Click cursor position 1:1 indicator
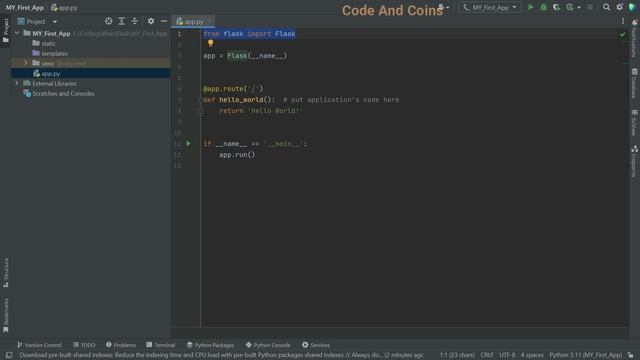The width and height of the screenshot is (640, 360). click(457, 355)
